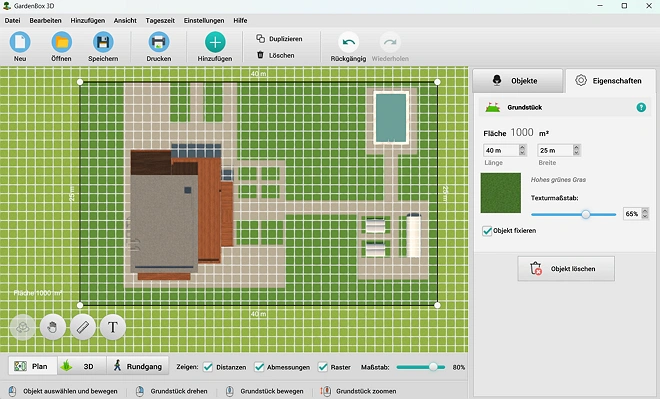This screenshot has width=660, height=399.
Task: Select the solar panels behind the house
Action: (196, 151)
